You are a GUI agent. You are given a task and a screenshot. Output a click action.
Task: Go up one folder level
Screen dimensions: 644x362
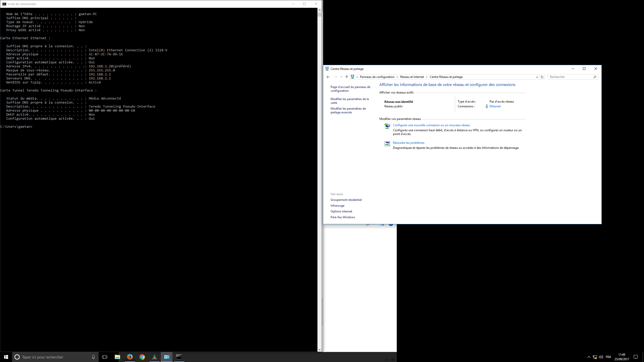[x=347, y=77]
